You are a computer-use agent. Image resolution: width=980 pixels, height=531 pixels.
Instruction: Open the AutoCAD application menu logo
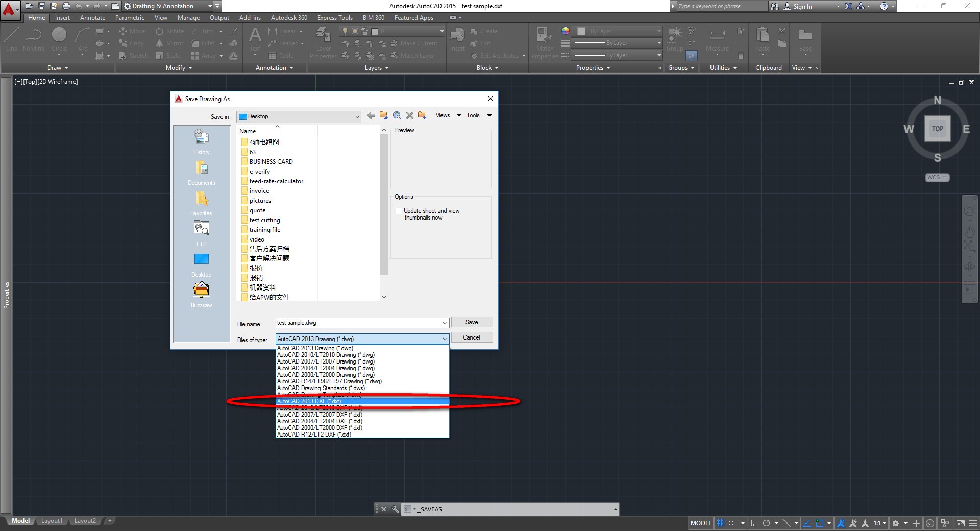coord(9,9)
